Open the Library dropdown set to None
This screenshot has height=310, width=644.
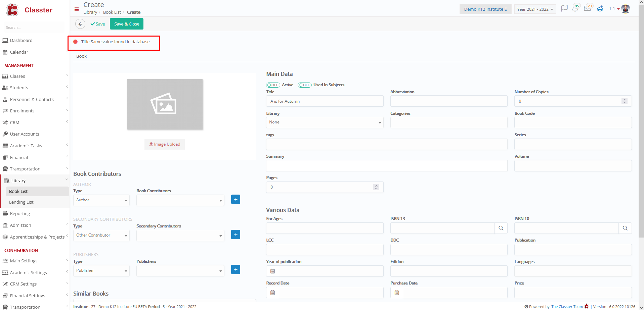coord(325,122)
